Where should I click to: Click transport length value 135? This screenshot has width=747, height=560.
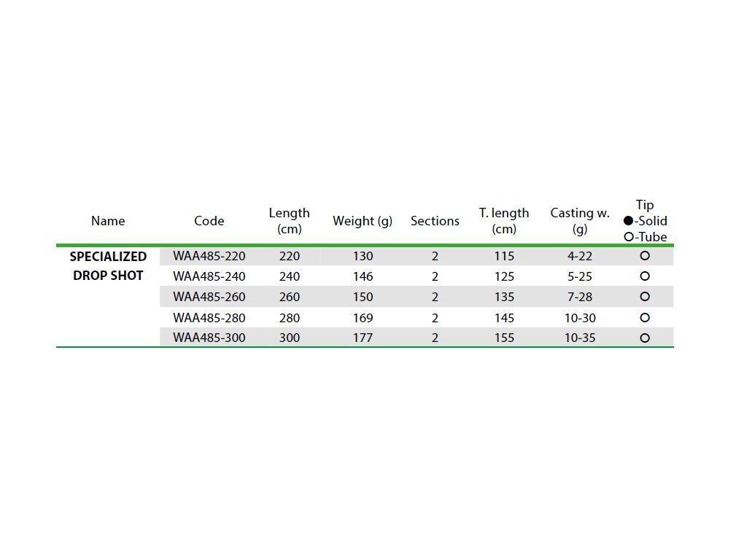click(504, 297)
